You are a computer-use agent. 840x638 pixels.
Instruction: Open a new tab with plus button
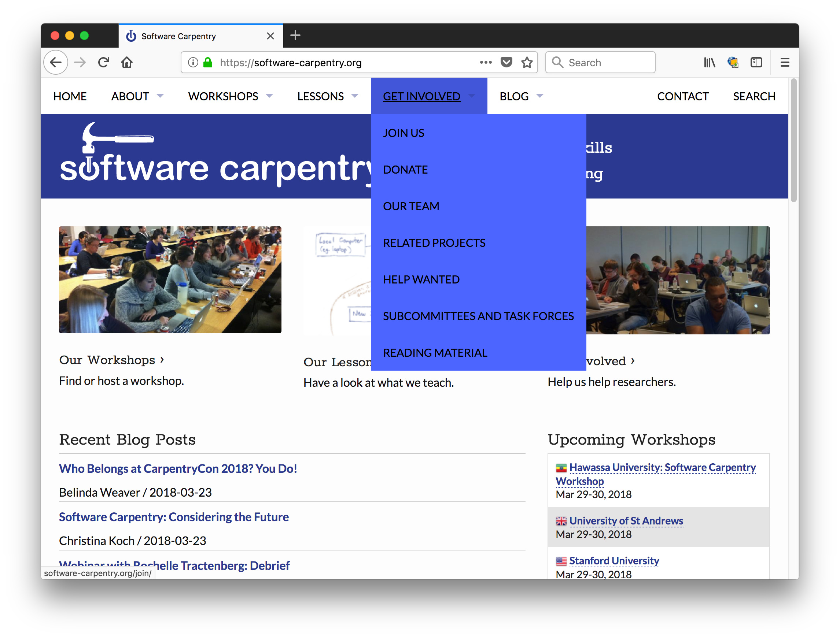(x=295, y=36)
